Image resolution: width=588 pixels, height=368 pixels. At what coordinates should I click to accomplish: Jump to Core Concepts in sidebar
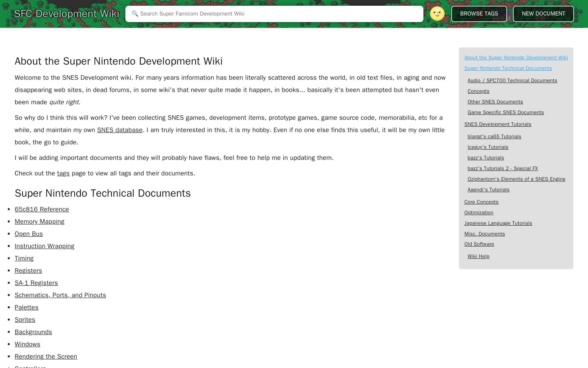pos(481,202)
